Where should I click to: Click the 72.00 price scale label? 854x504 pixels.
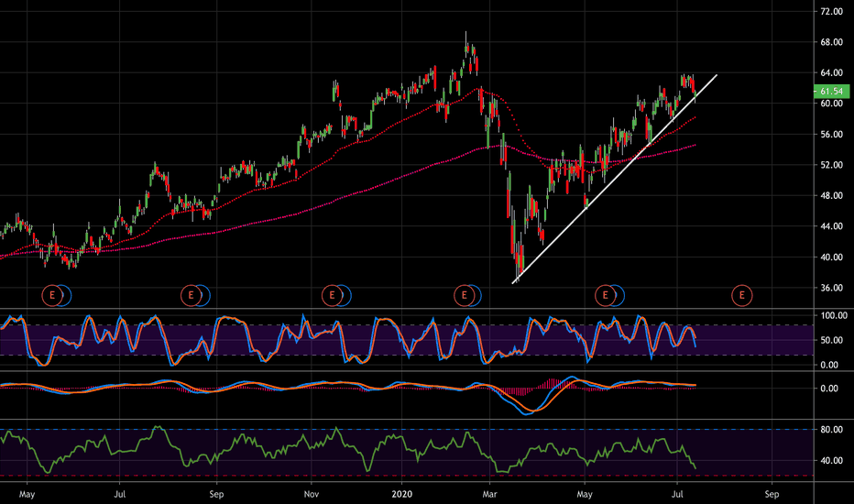point(831,11)
